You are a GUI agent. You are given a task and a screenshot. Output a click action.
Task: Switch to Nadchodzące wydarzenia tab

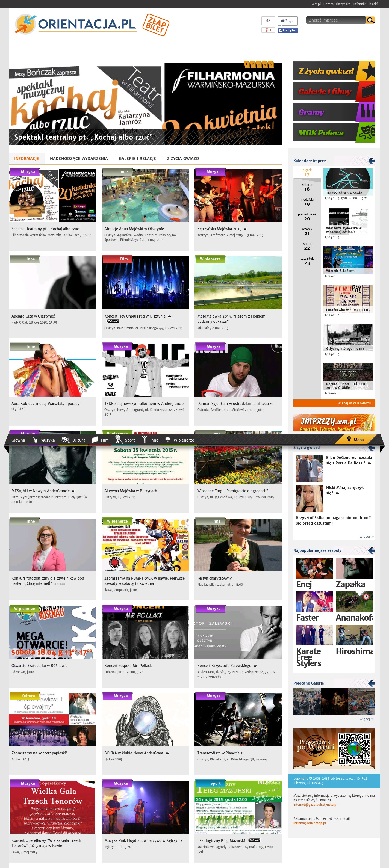79,158
